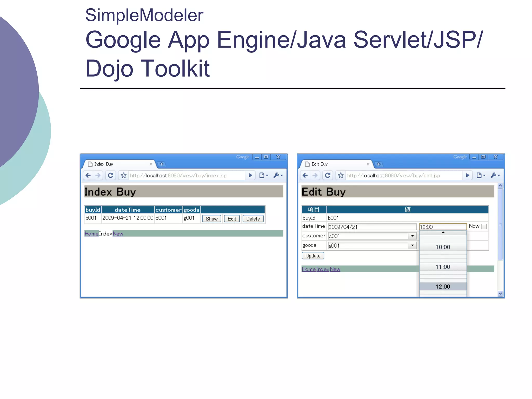Expand the customer dropdown arrow
This screenshot has width=532, height=399.
click(412, 236)
